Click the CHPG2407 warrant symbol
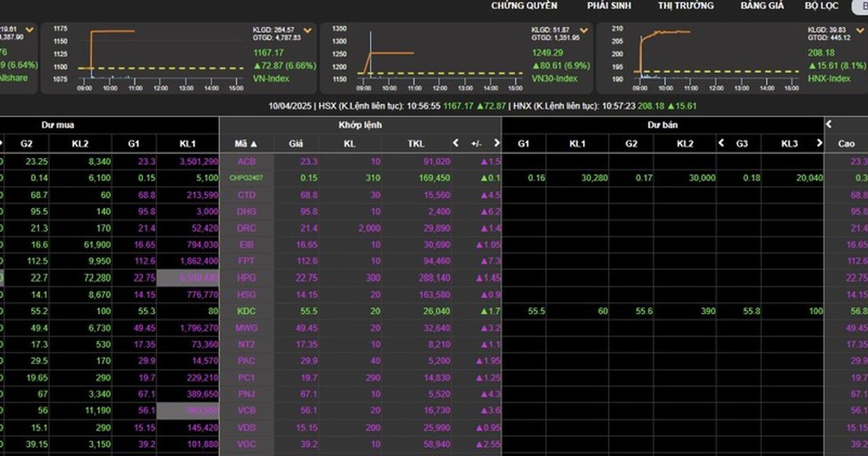 coord(246,178)
